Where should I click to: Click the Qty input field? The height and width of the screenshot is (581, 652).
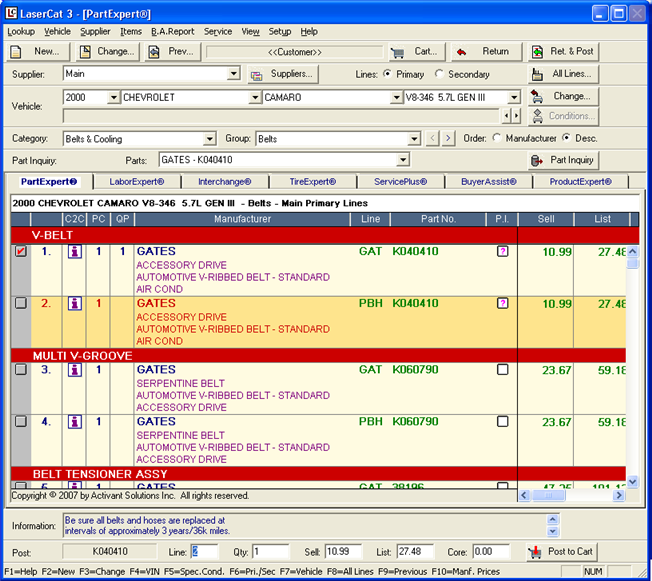[x=270, y=552]
